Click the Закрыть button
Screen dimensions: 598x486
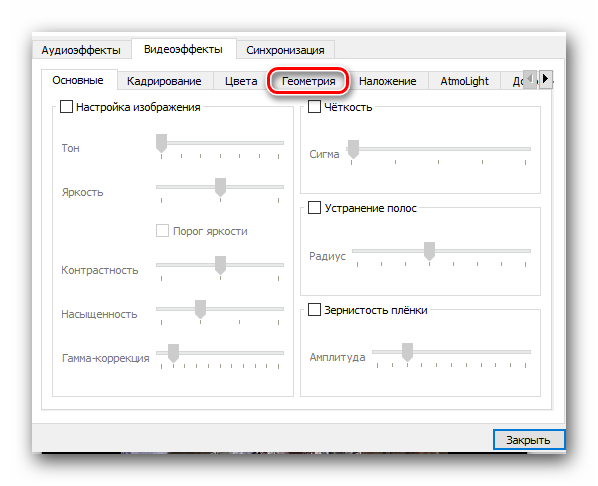(x=529, y=440)
